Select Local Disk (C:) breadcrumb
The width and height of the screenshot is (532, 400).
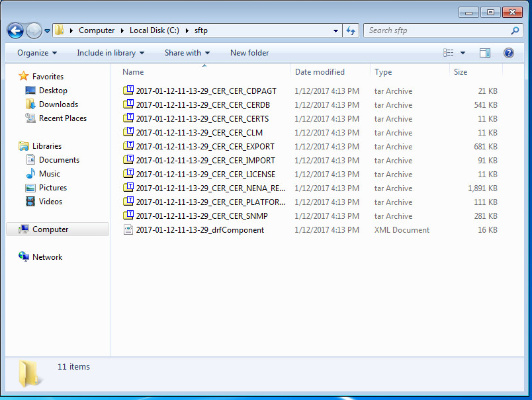154,30
